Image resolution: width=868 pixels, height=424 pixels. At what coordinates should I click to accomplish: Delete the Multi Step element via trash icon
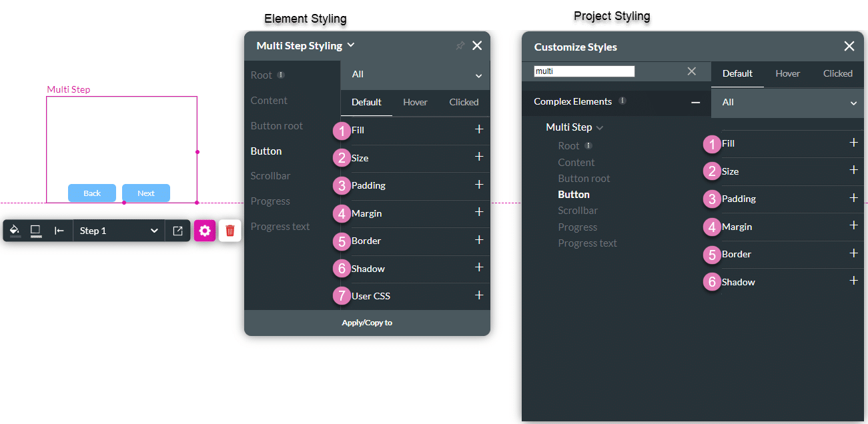[x=230, y=230]
